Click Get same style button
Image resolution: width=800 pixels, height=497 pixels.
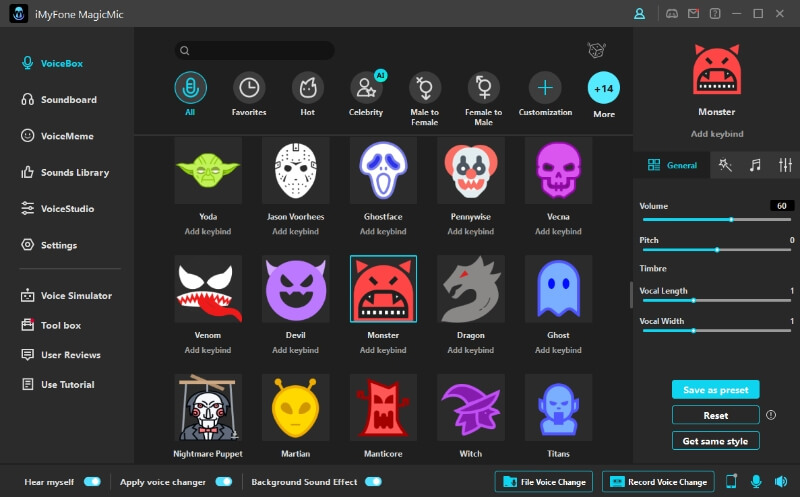click(715, 441)
